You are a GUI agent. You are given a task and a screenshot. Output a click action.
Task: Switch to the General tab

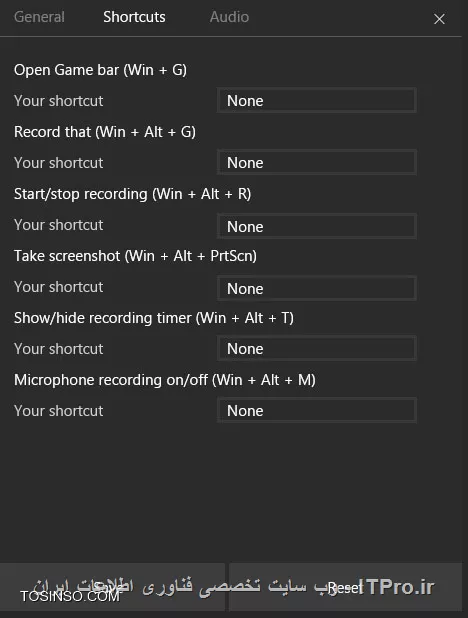39,17
